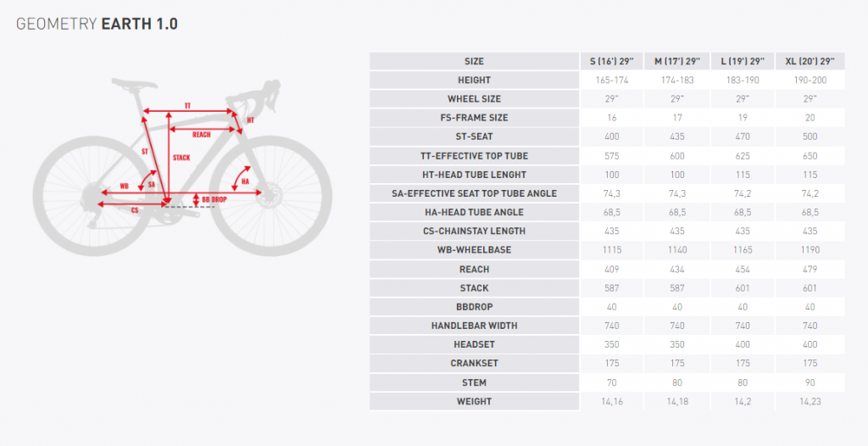The height and width of the screenshot is (446, 868).
Task: Click the SA angle label on the diagram
Action: [x=151, y=184]
